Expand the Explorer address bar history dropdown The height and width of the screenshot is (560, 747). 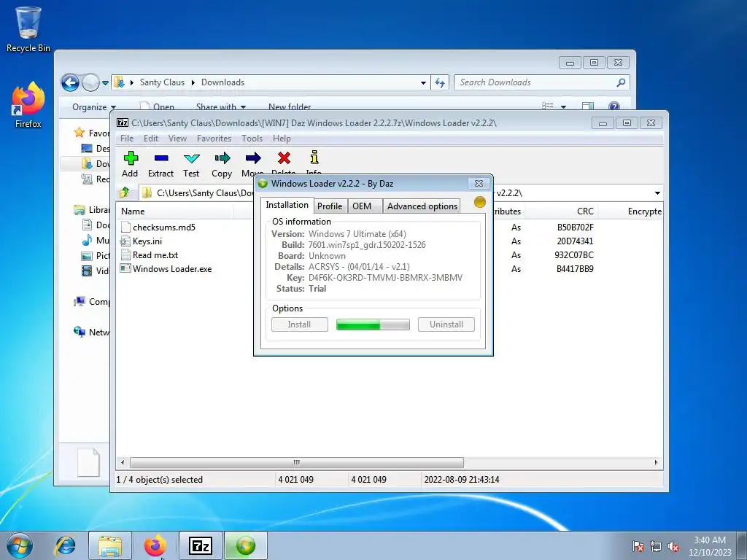pyautogui.click(x=423, y=82)
